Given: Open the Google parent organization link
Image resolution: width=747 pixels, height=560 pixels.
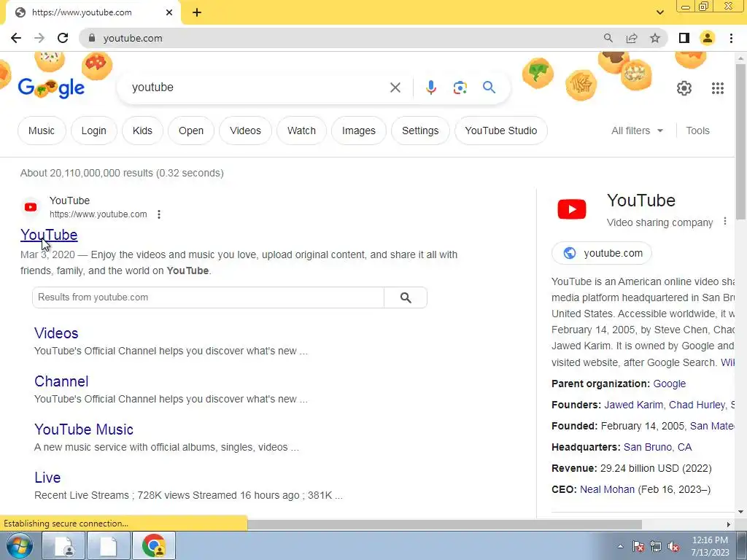Looking at the screenshot, I should 670,384.
